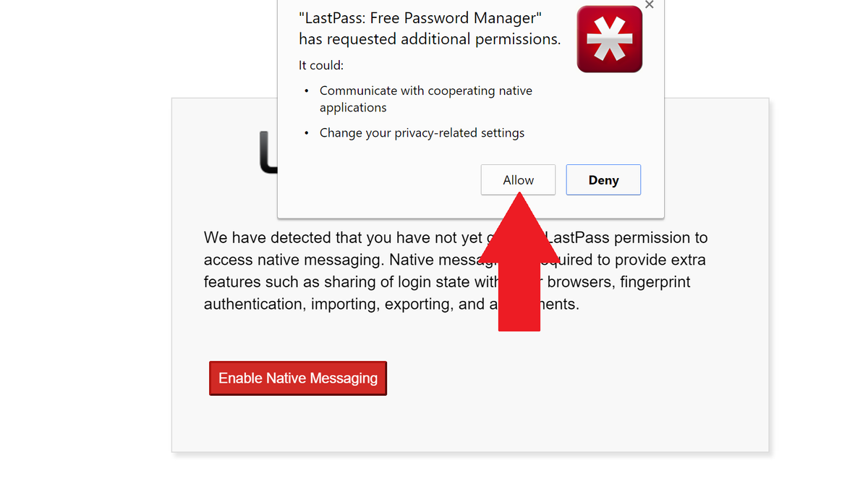Click the bullet point beside 'Change your privacy-related settings'

[306, 133]
